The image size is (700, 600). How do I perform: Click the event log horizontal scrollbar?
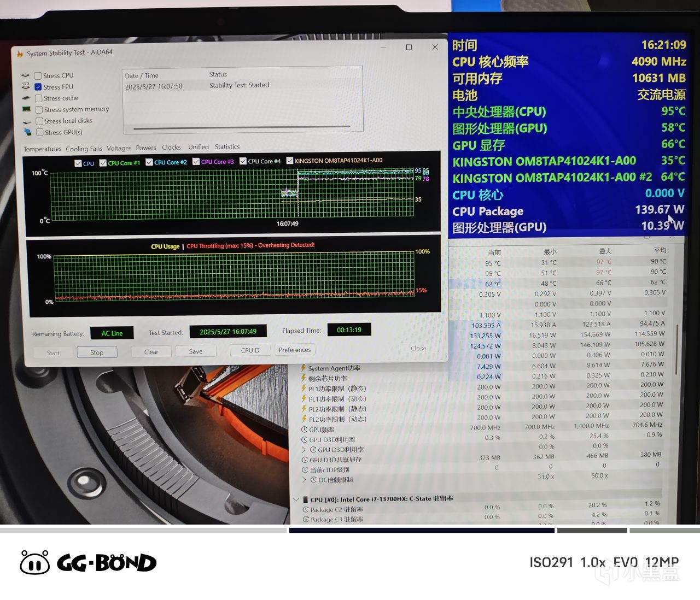point(242,128)
